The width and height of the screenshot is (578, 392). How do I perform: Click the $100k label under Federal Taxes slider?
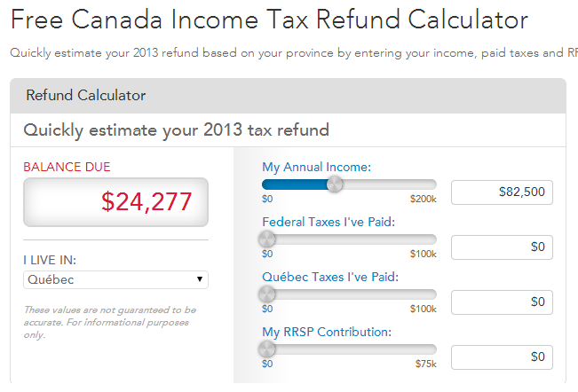pos(423,255)
